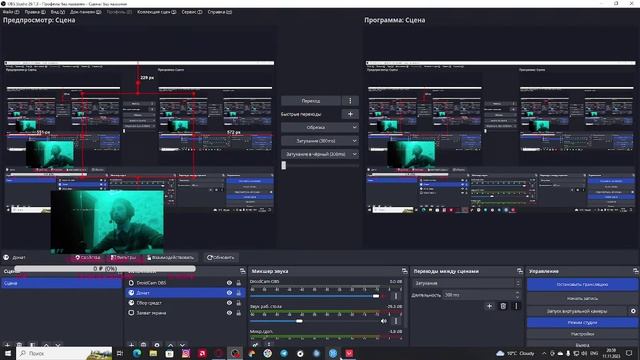Click Начать запись button

pyautogui.click(x=582, y=298)
